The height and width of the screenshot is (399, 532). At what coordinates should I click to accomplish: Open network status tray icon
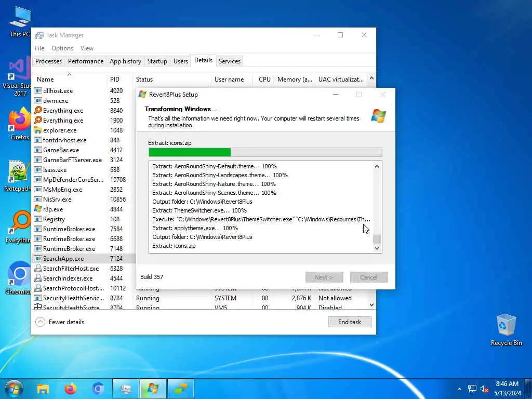pos(472,389)
